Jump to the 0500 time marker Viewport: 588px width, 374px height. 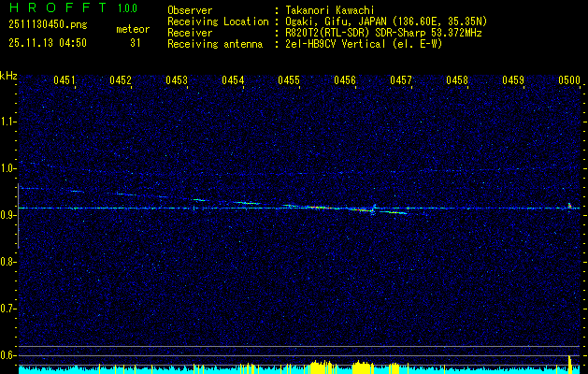pyautogui.click(x=569, y=81)
